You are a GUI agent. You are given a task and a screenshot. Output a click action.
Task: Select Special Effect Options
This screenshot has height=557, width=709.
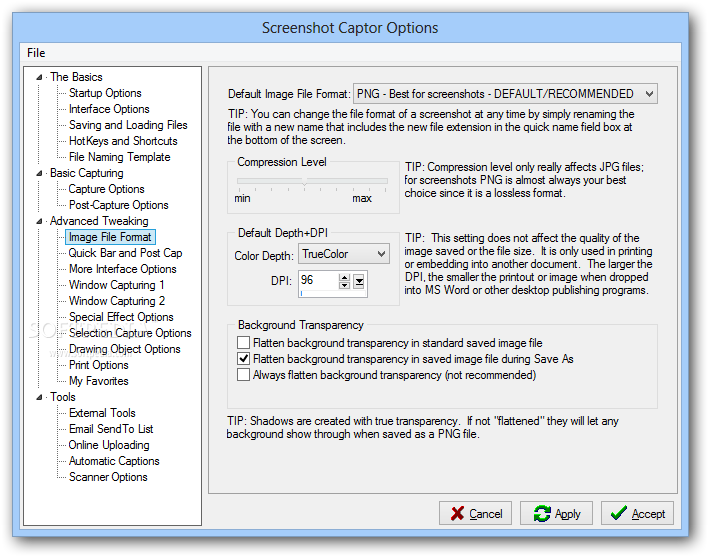(x=121, y=317)
